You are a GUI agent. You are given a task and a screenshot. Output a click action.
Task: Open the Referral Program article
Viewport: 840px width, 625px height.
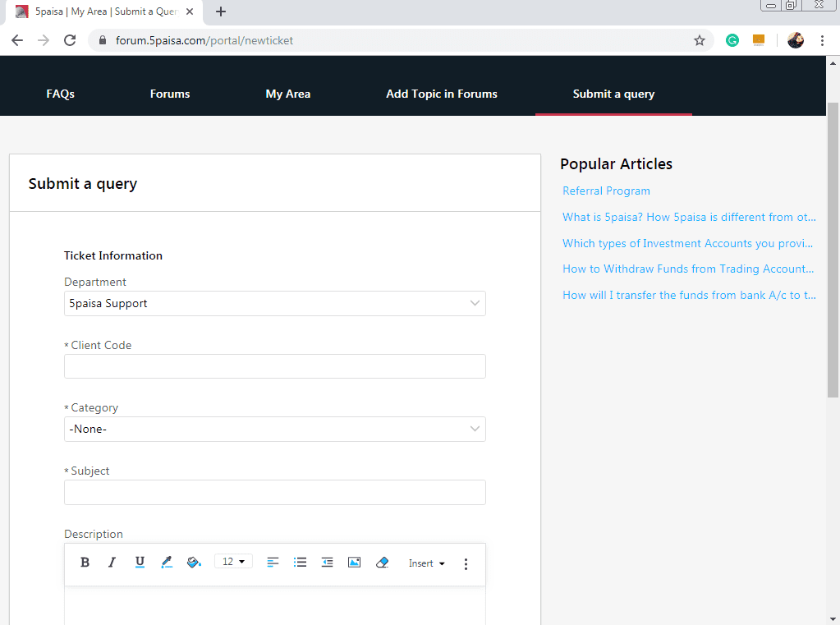click(x=607, y=191)
